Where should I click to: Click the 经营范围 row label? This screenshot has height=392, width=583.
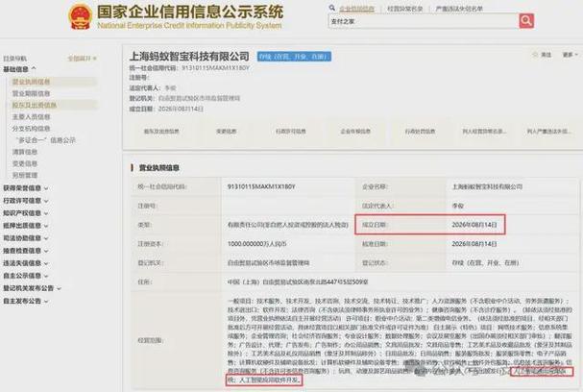click(x=151, y=340)
